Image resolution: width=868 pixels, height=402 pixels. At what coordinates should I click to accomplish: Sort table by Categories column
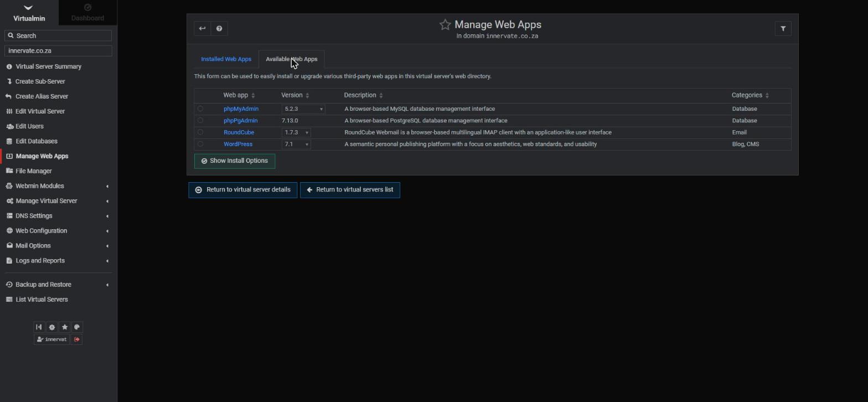tap(750, 95)
